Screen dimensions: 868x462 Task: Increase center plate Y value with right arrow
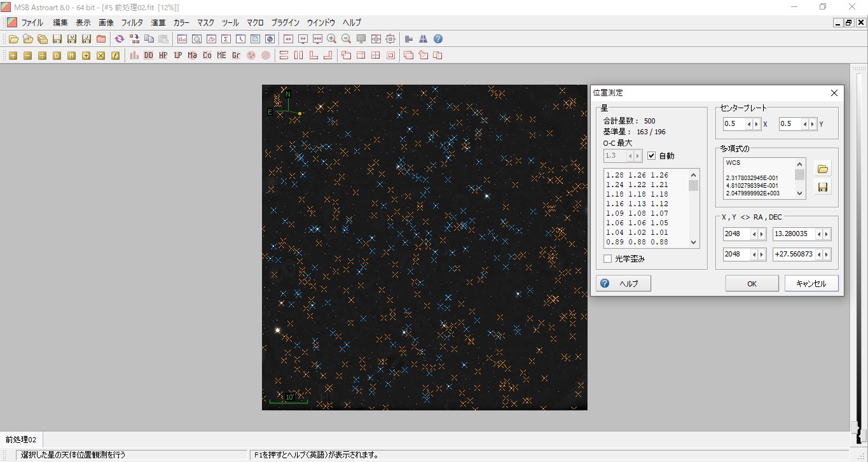click(813, 124)
